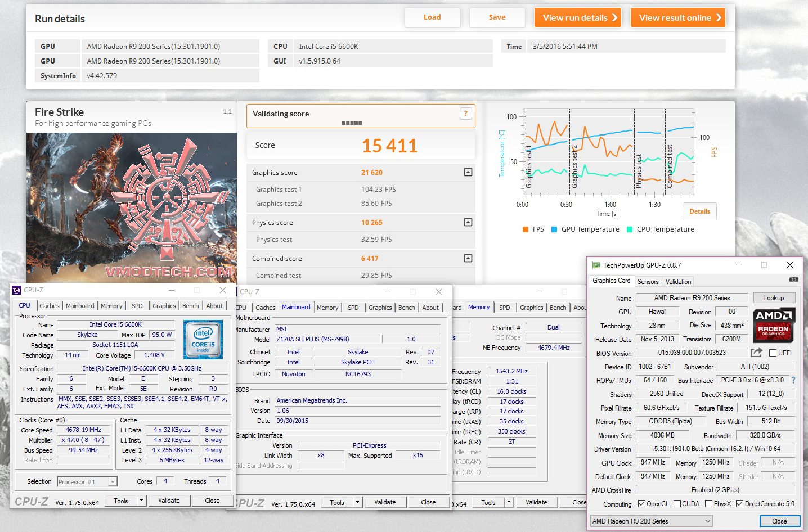Image resolution: width=808 pixels, height=532 pixels.
Task: Open the help icon beside Validating score
Action: [465, 114]
